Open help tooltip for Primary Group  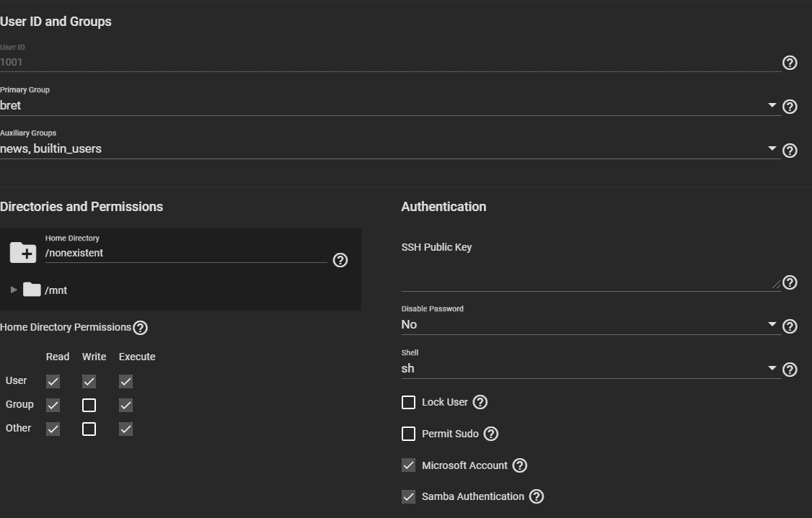point(790,107)
